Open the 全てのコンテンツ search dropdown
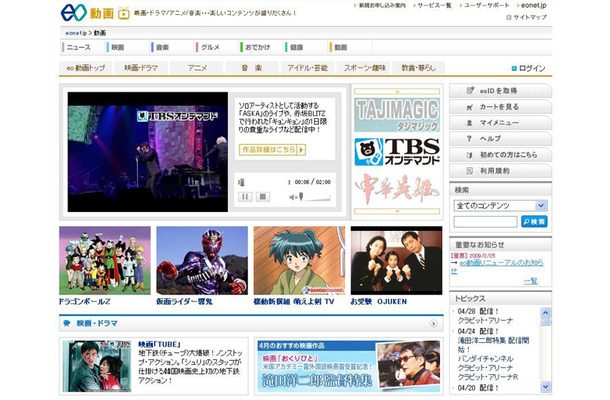Viewport: 610px width, 400px height. pyautogui.click(x=500, y=205)
